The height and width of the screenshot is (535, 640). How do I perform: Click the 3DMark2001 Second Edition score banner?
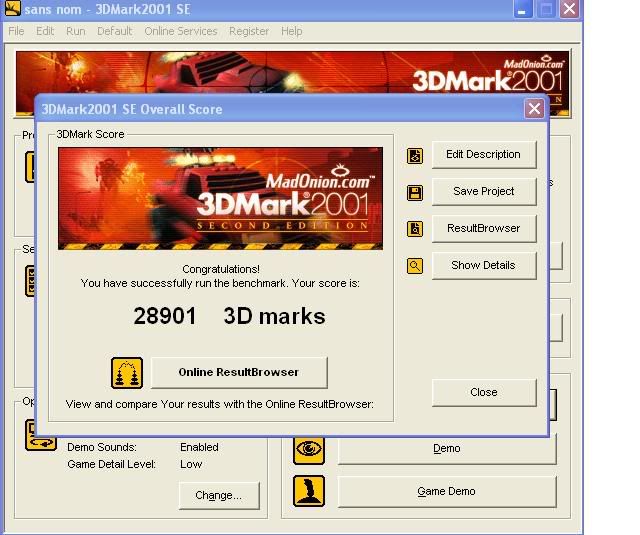point(220,198)
